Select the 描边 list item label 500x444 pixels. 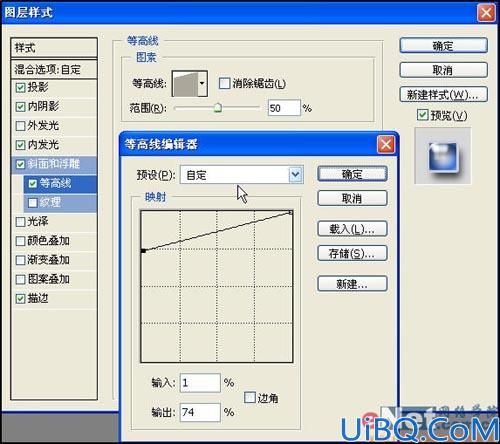click(x=38, y=298)
